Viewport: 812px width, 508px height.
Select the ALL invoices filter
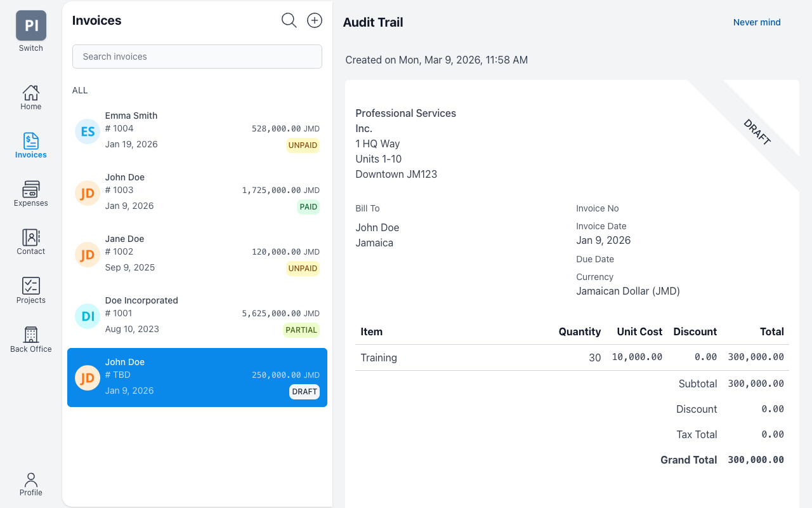[x=80, y=90]
